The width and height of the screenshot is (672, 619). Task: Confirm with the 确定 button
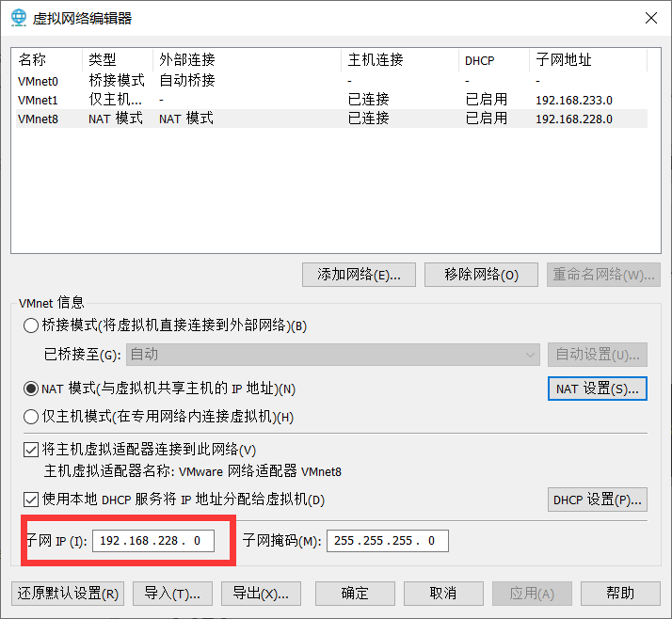pos(355,594)
